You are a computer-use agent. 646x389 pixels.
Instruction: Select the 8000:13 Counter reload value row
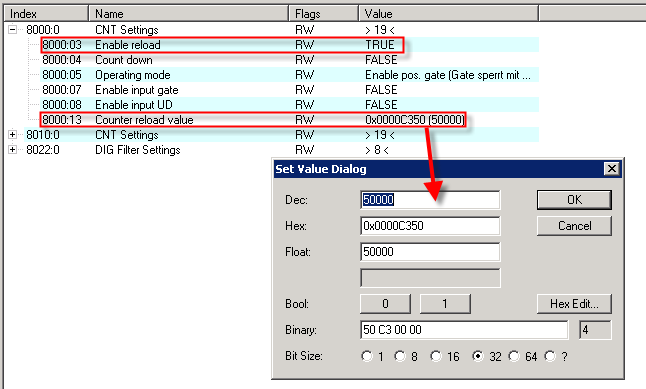click(x=290, y=120)
